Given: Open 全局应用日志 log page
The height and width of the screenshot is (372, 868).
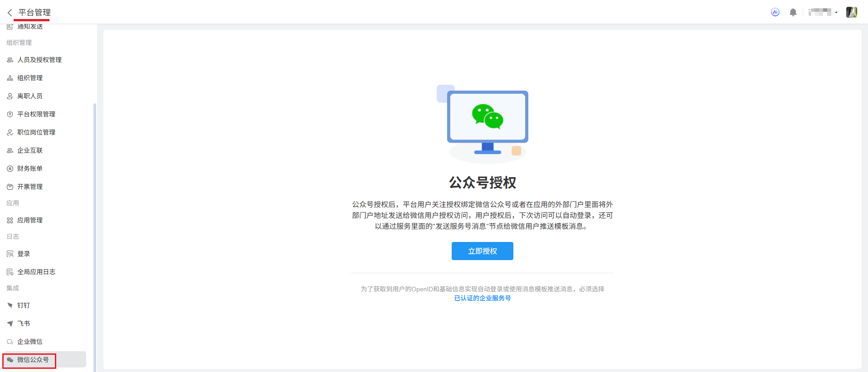Looking at the screenshot, I should pos(36,272).
